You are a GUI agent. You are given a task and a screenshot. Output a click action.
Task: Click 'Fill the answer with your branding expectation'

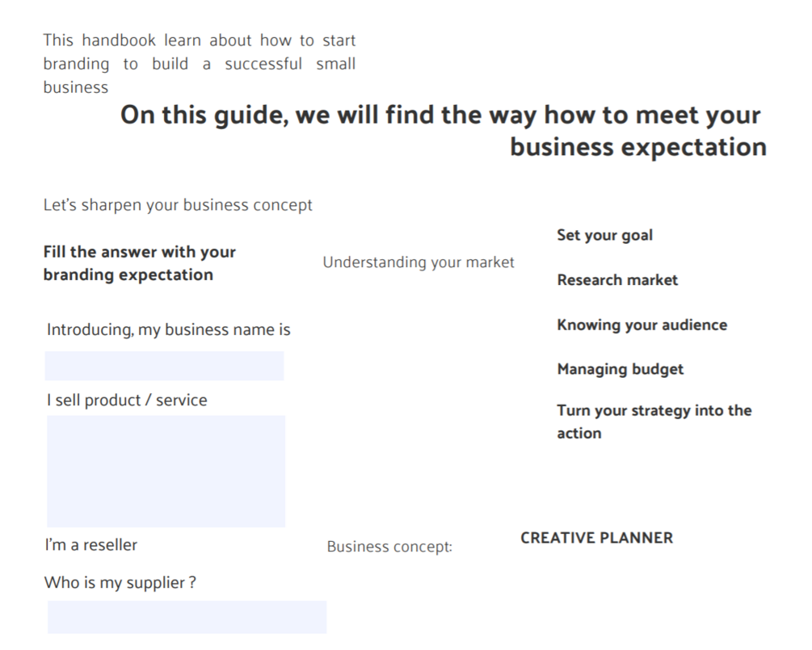(x=139, y=263)
